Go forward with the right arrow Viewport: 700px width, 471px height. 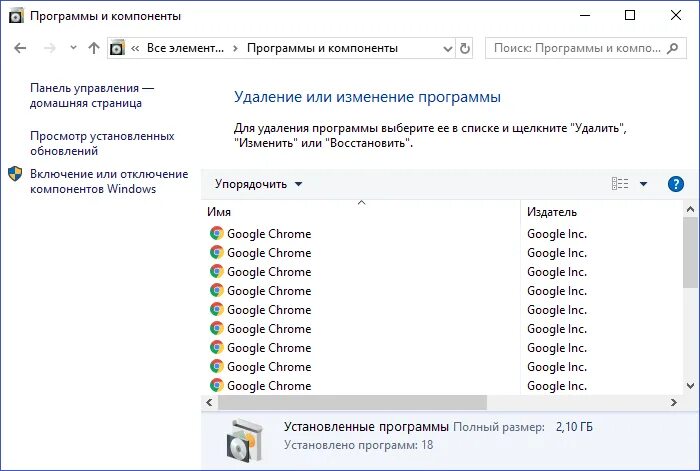coord(50,48)
